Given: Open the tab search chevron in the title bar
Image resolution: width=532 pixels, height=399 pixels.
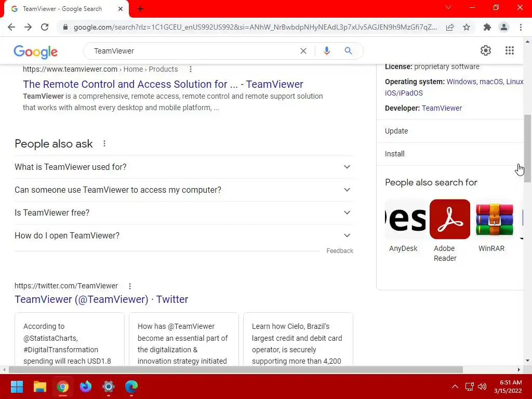Looking at the screenshot, I should point(448,7).
